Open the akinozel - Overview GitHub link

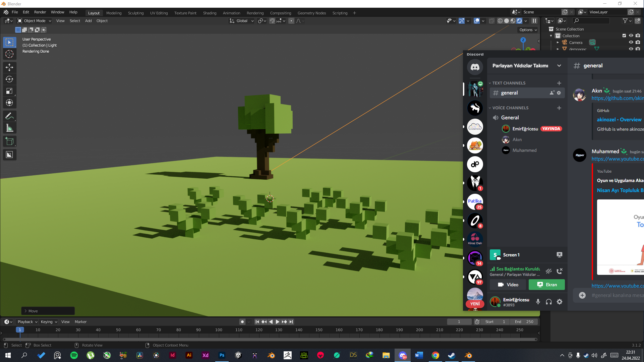tap(619, 120)
